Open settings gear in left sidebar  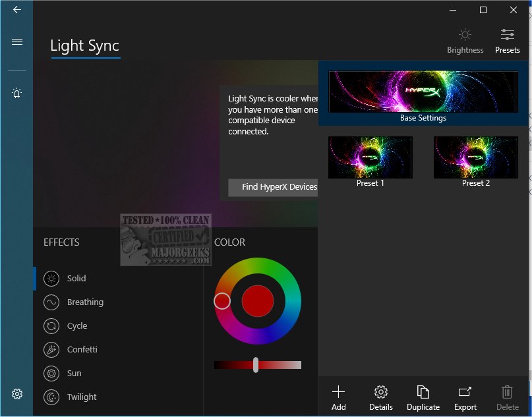17,394
